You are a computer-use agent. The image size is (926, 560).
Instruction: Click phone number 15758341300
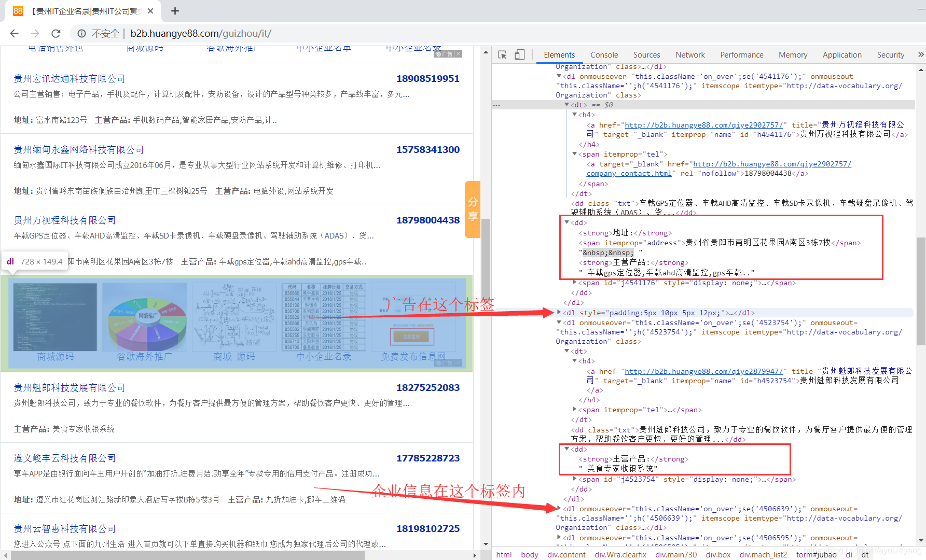428,150
